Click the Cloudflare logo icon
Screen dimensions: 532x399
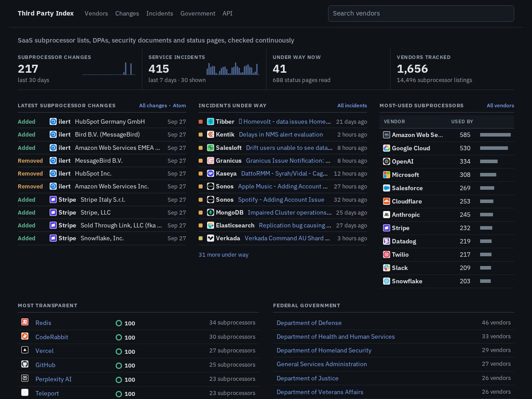tap(387, 201)
